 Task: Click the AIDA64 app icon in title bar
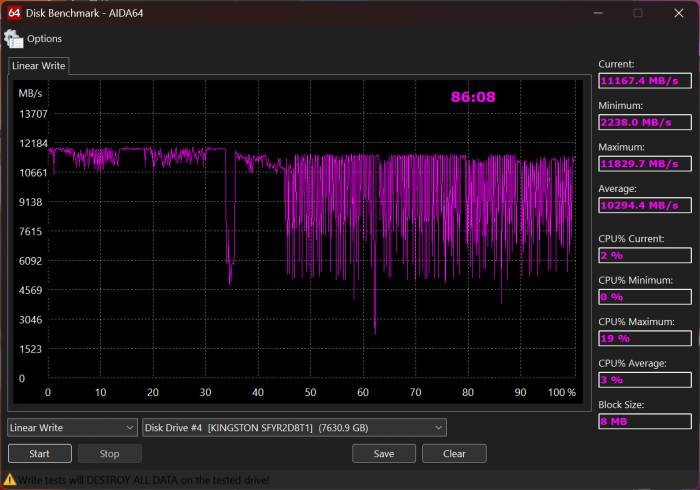[14, 13]
